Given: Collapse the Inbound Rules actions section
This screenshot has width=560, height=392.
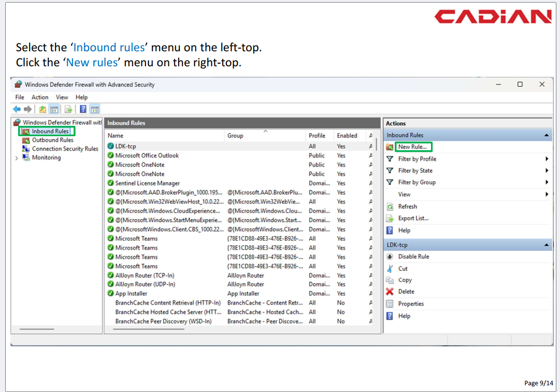Looking at the screenshot, I should pyautogui.click(x=547, y=135).
